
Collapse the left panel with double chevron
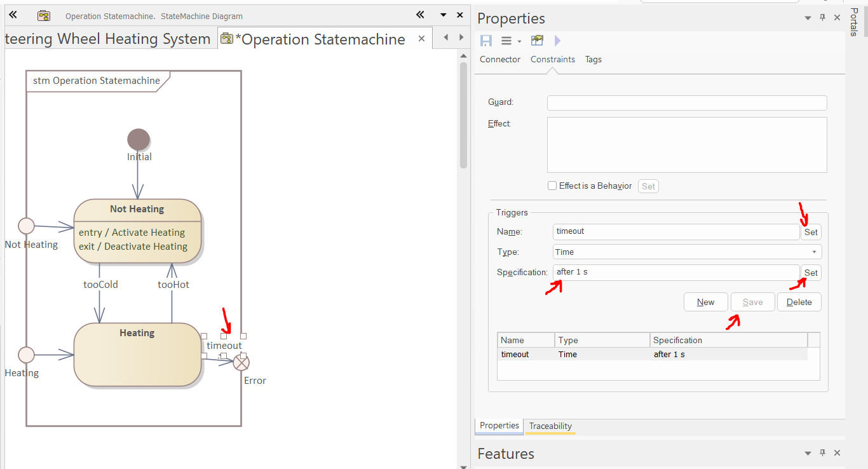click(x=13, y=15)
